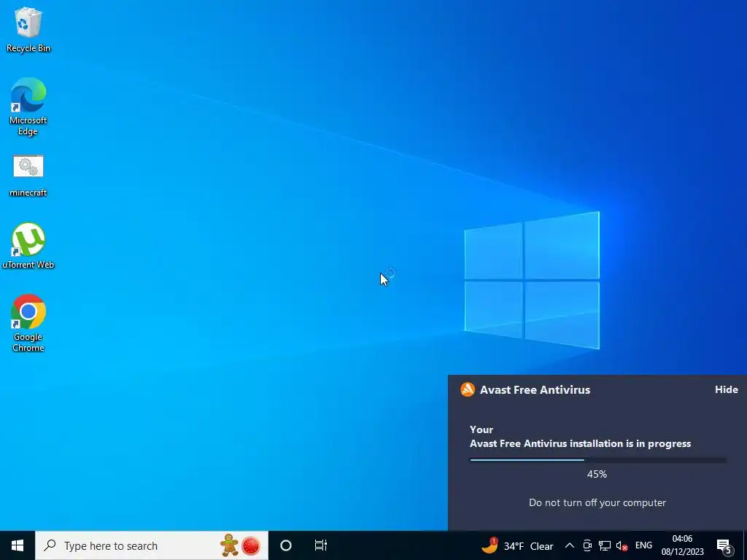The width and height of the screenshot is (747, 560).
Task: Select the uTorrent Web desktop shortcut
Action: [28, 246]
